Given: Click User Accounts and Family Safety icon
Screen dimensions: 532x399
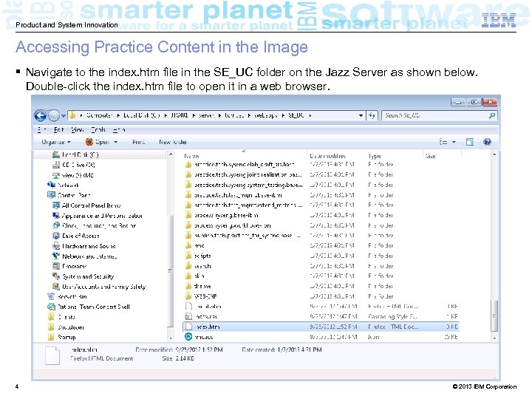Looking at the screenshot, I should point(56,287).
